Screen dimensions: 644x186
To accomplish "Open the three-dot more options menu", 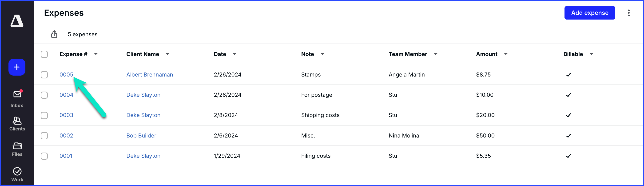I will (x=628, y=13).
